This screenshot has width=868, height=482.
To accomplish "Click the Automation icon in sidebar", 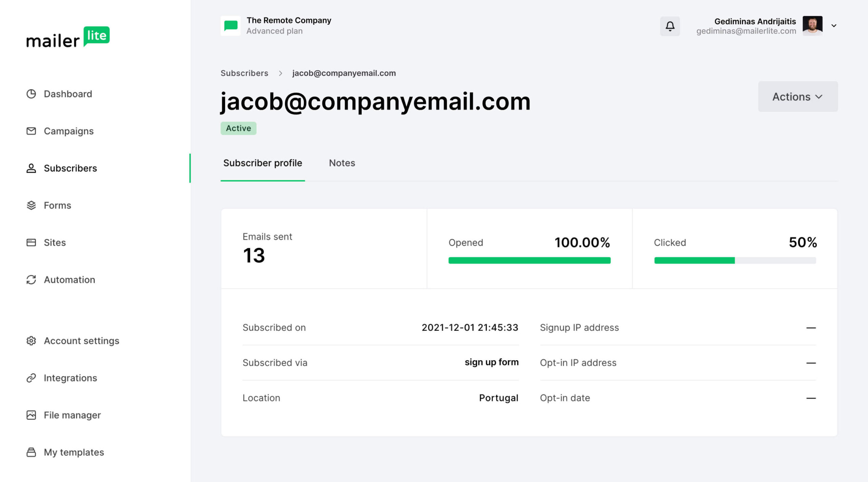I will [x=31, y=280].
